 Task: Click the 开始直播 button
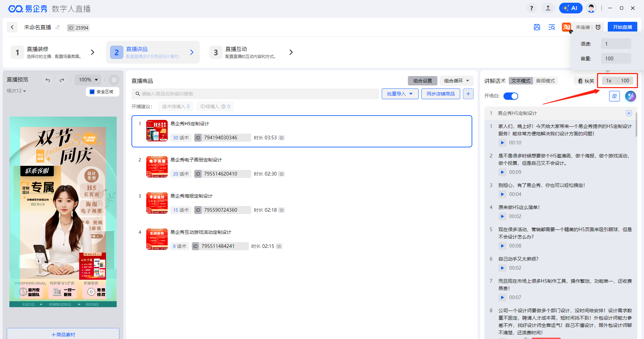coord(623,27)
